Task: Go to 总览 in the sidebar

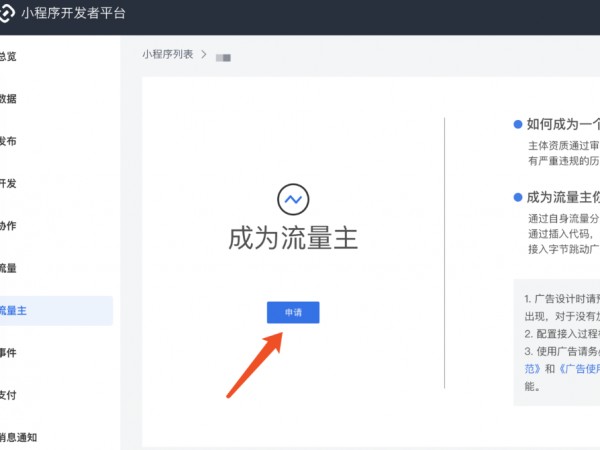Action: tap(8, 57)
